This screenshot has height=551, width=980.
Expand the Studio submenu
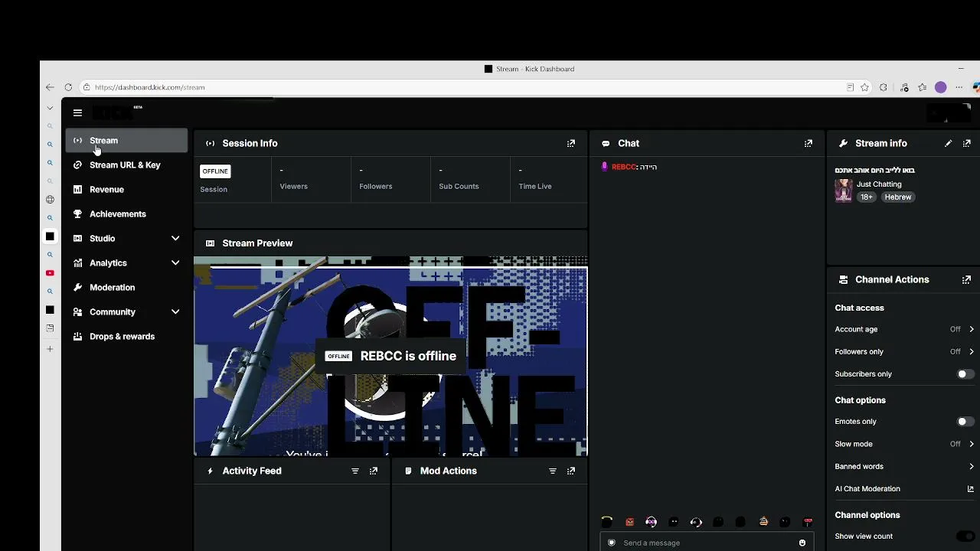[175, 239]
